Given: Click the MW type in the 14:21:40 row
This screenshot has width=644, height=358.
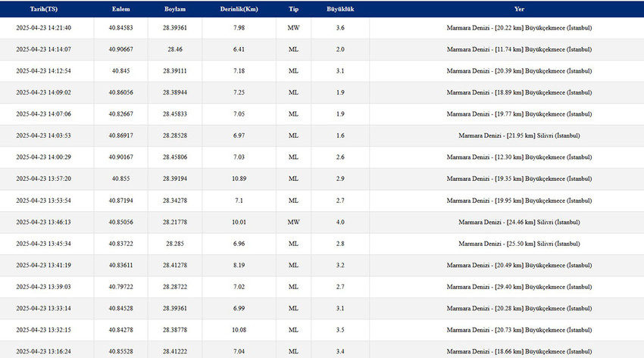Looking at the screenshot, I should point(293,28).
